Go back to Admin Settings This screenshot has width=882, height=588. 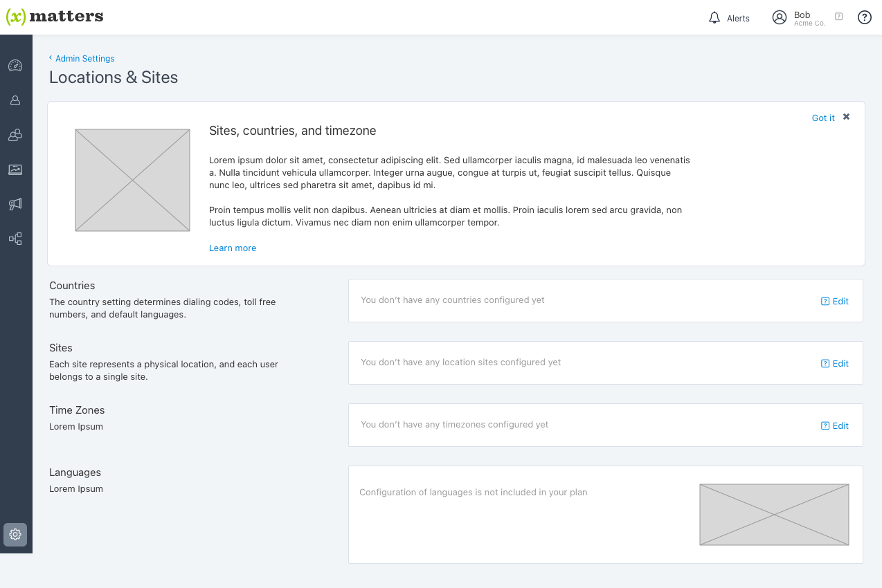point(84,59)
